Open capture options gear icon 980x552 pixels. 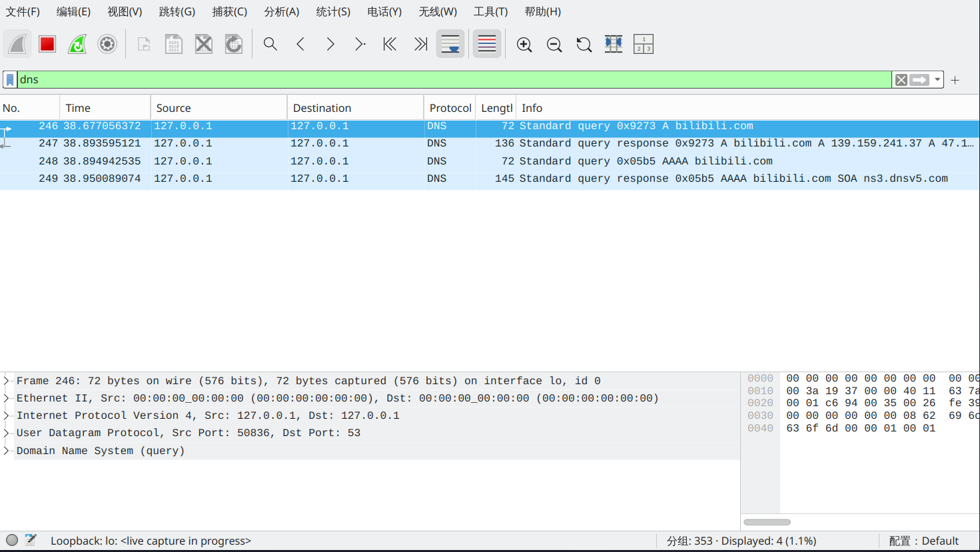pos(107,45)
